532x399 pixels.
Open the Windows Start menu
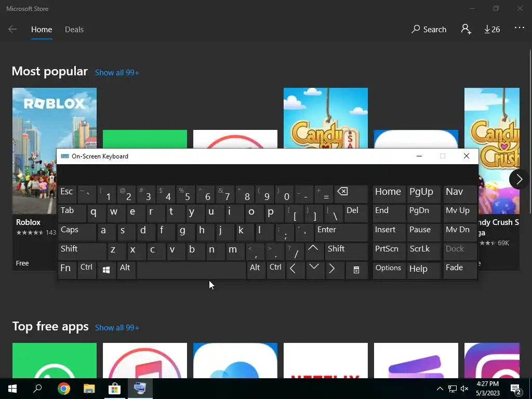(x=12, y=388)
